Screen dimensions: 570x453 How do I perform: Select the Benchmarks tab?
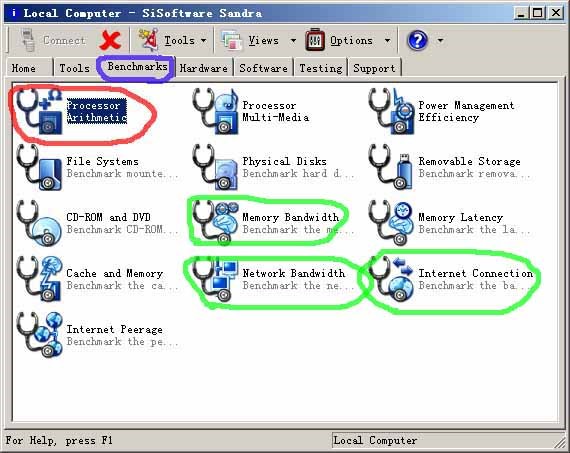click(137, 67)
